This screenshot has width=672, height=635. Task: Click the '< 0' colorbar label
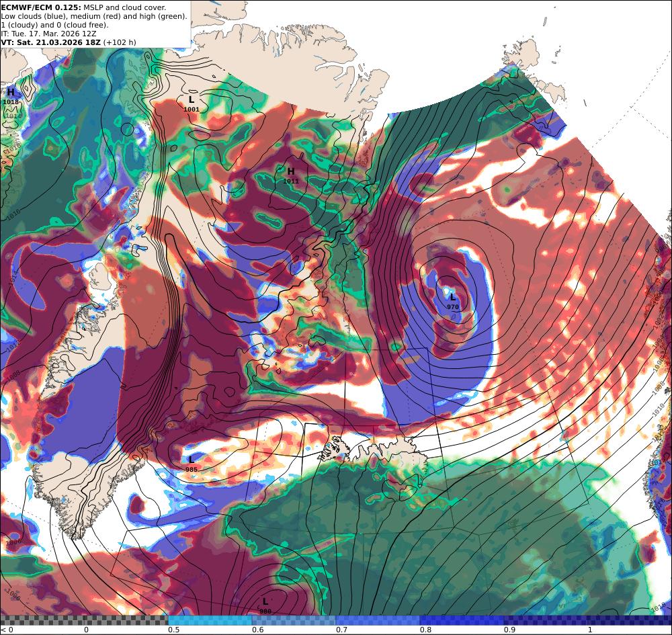[x=7, y=630]
